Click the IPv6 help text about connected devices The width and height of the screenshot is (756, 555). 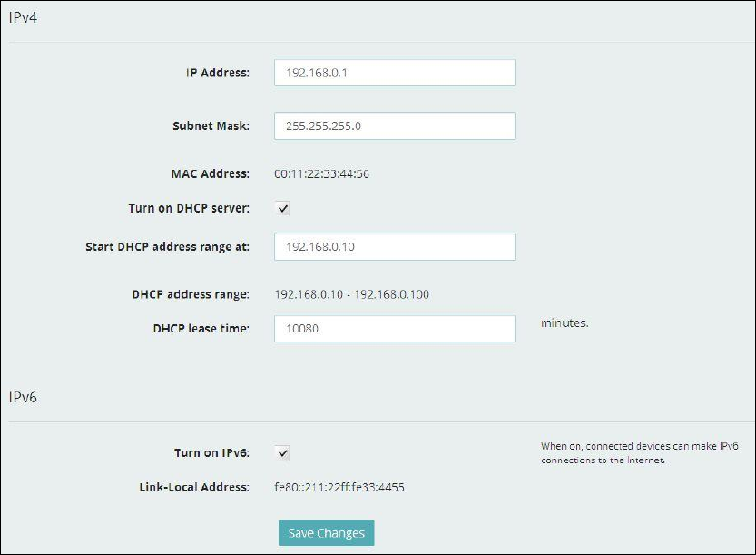(x=639, y=452)
